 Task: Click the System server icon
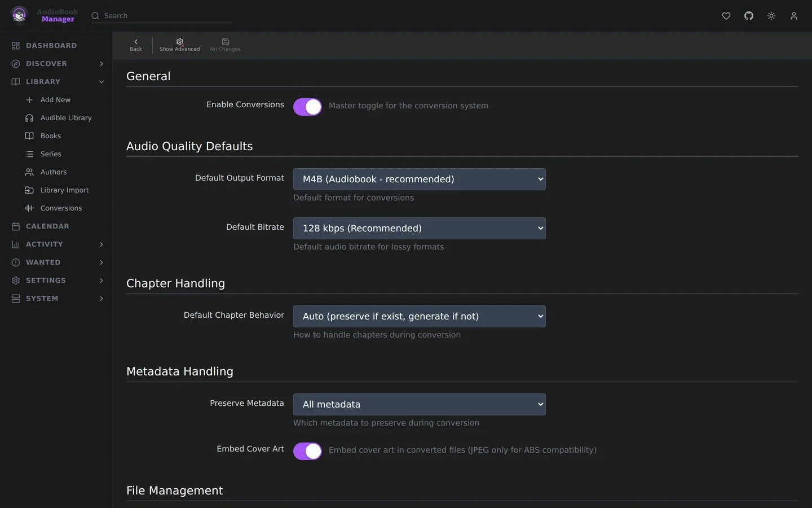tap(16, 299)
